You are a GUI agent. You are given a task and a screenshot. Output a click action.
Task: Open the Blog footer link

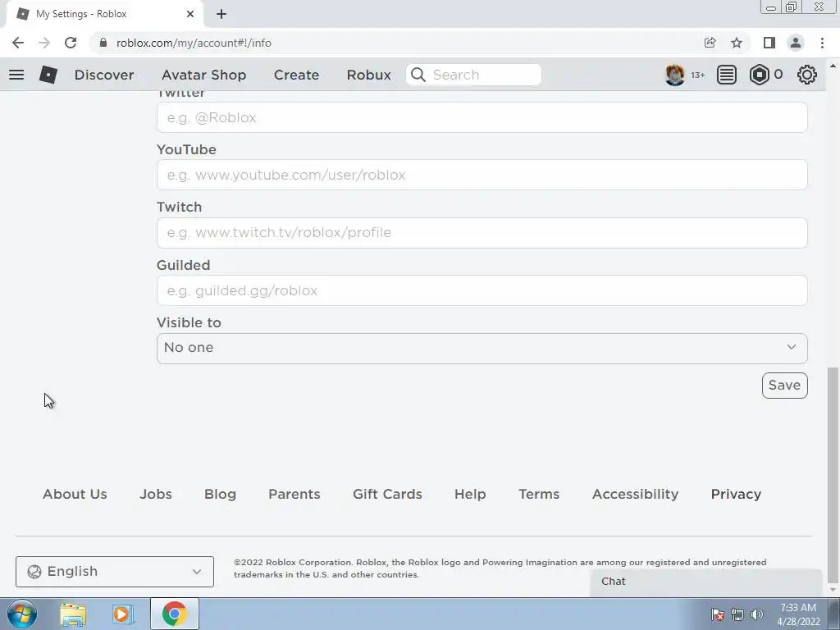(x=220, y=494)
